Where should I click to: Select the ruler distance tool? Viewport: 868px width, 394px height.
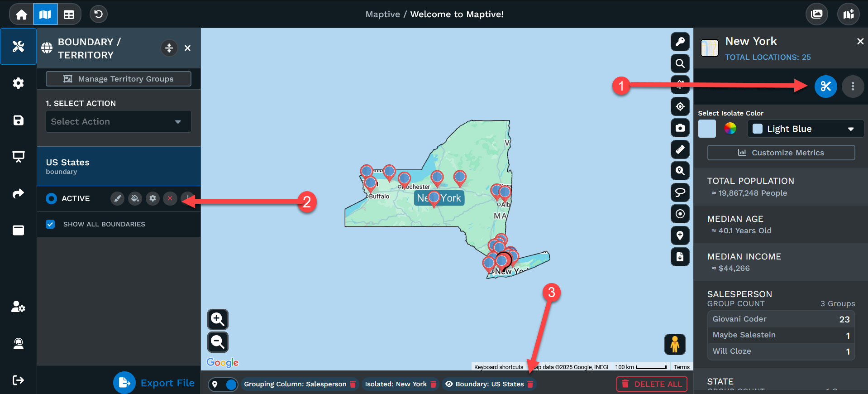coord(680,149)
